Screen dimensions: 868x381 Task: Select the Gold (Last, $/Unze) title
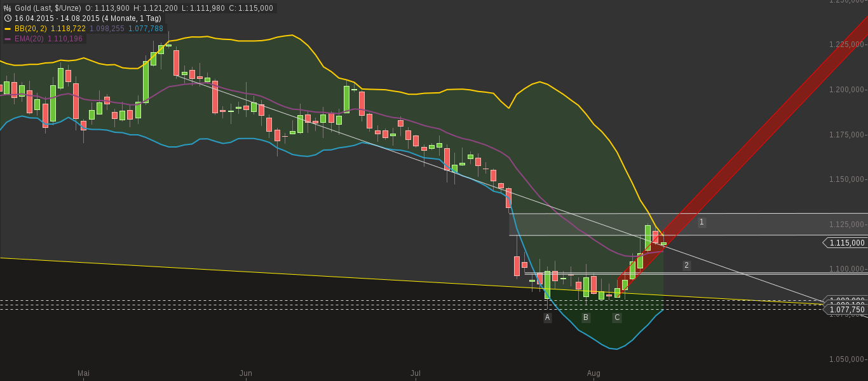48,8
